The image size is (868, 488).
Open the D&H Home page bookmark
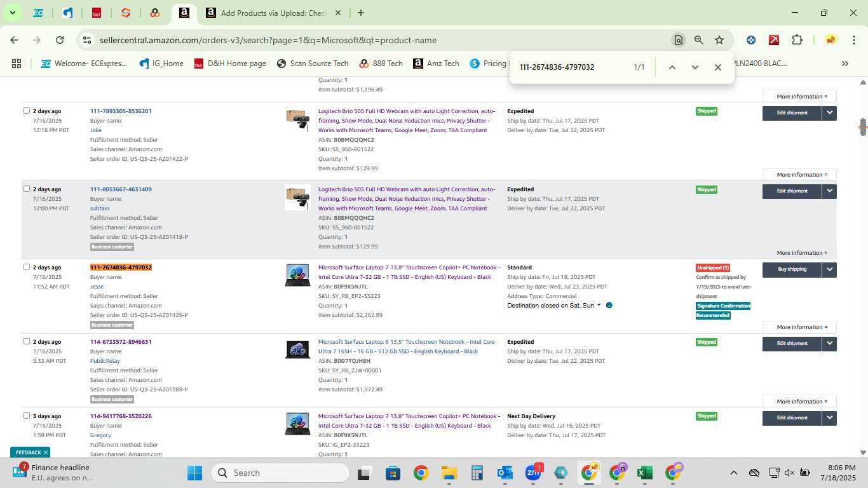pos(230,64)
